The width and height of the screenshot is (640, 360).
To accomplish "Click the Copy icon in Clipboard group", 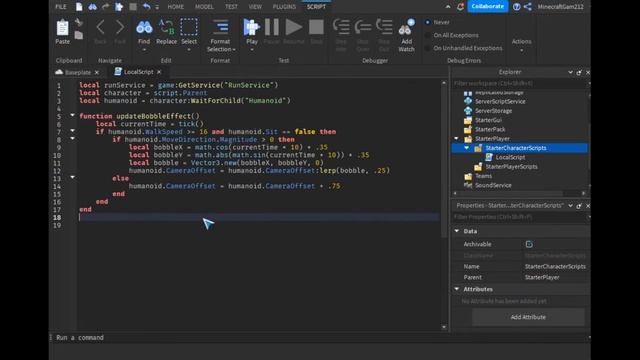I will pos(79,36).
